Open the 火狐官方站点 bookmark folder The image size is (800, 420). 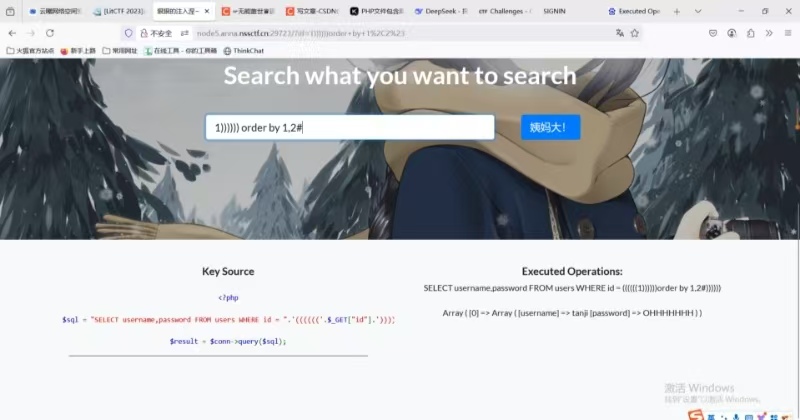click(30, 51)
